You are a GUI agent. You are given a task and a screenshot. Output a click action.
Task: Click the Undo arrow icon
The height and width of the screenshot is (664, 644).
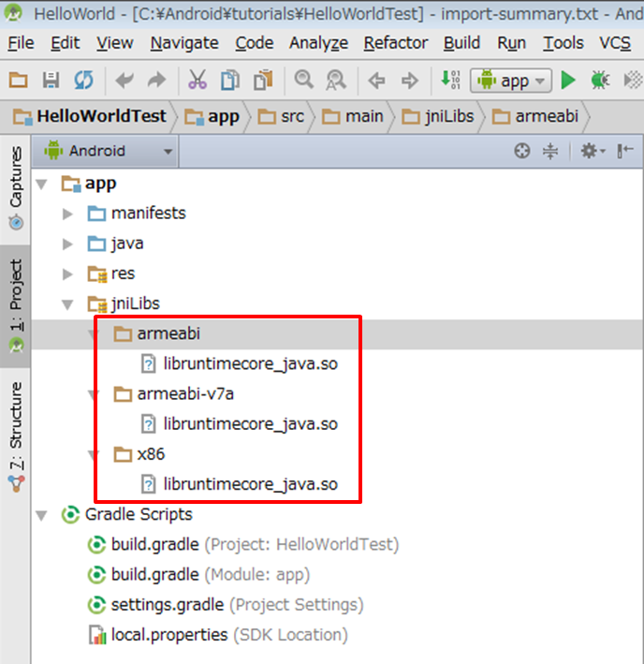[124, 80]
